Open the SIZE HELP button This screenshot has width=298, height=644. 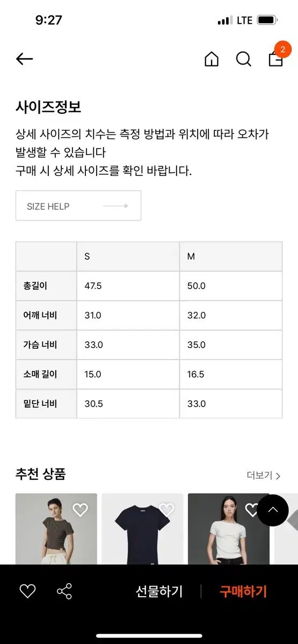[x=78, y=206]
